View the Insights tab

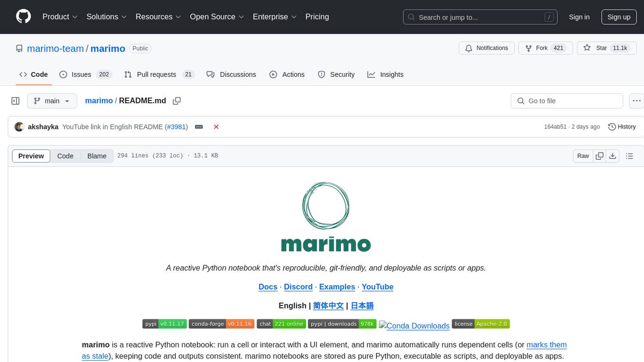(385, 74)
